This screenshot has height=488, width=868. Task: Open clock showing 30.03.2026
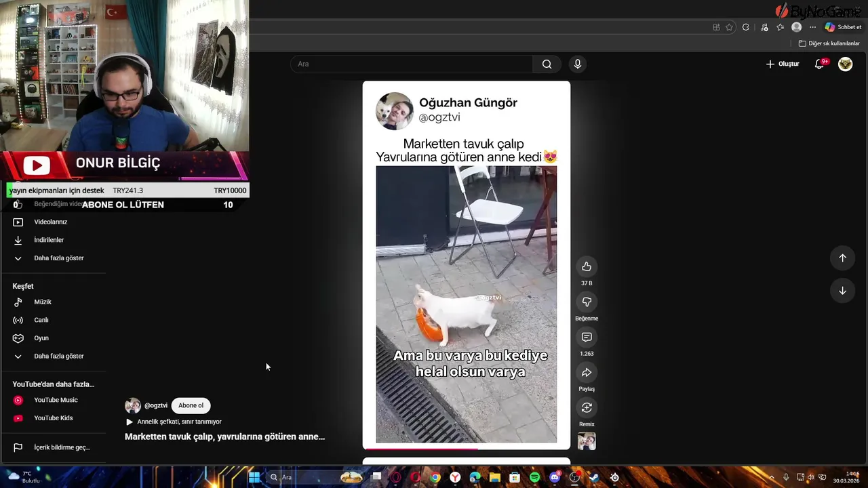click(846, 477)
